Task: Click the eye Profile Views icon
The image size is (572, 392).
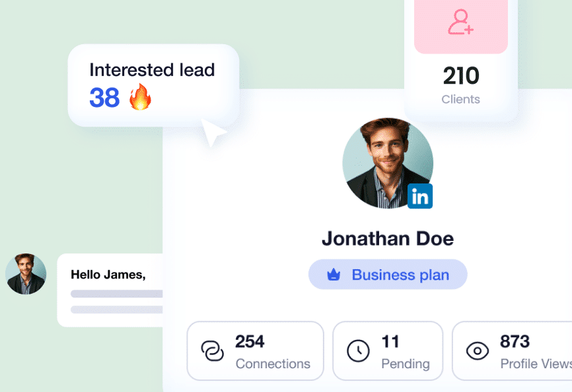Action: click(477, 351)
